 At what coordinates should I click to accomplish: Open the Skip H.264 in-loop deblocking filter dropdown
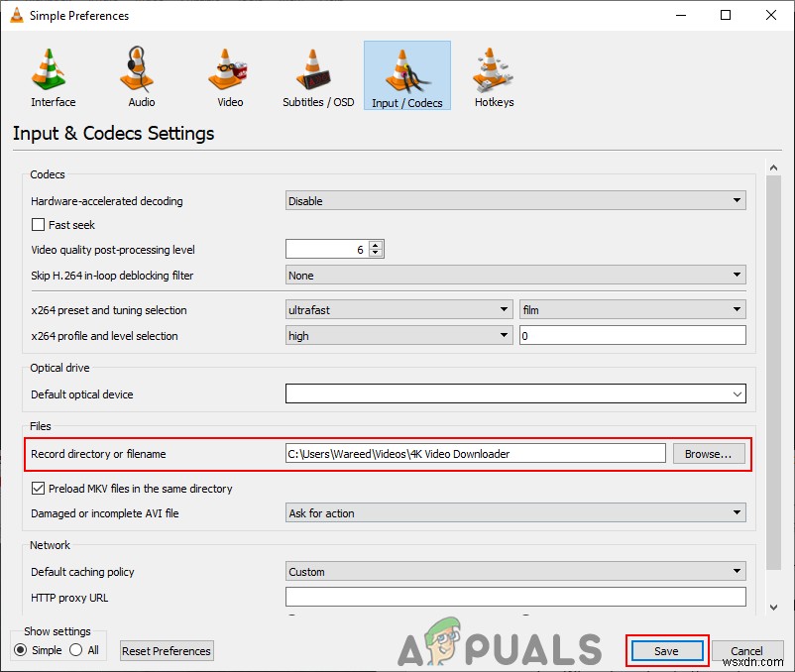[515, 276]
